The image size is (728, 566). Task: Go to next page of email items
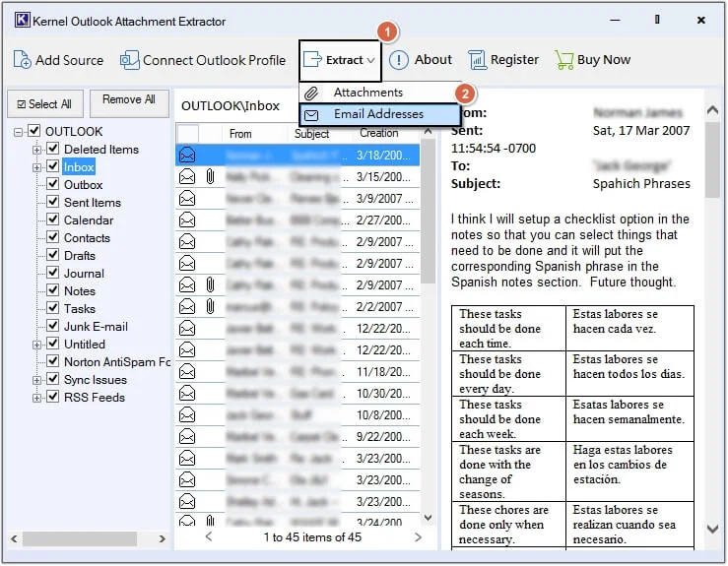pos(418,537)
